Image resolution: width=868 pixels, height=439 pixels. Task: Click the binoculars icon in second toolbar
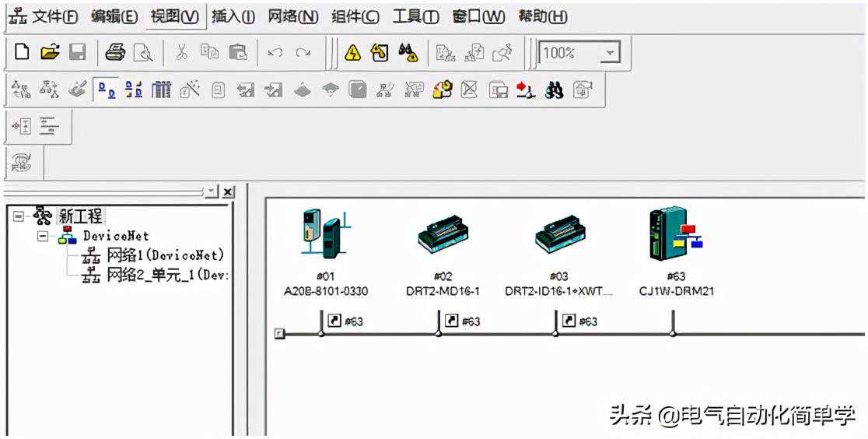(x=554, y=90)
